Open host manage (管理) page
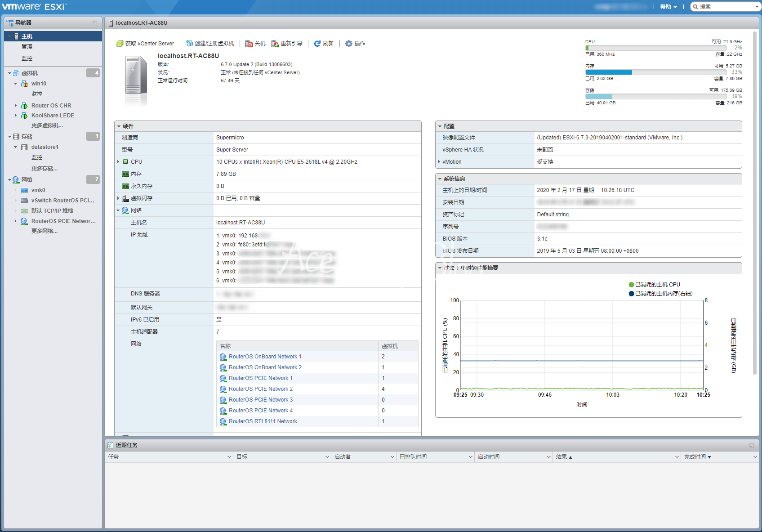Viewport: 762px width, 532px height. (x=27, y=47)
